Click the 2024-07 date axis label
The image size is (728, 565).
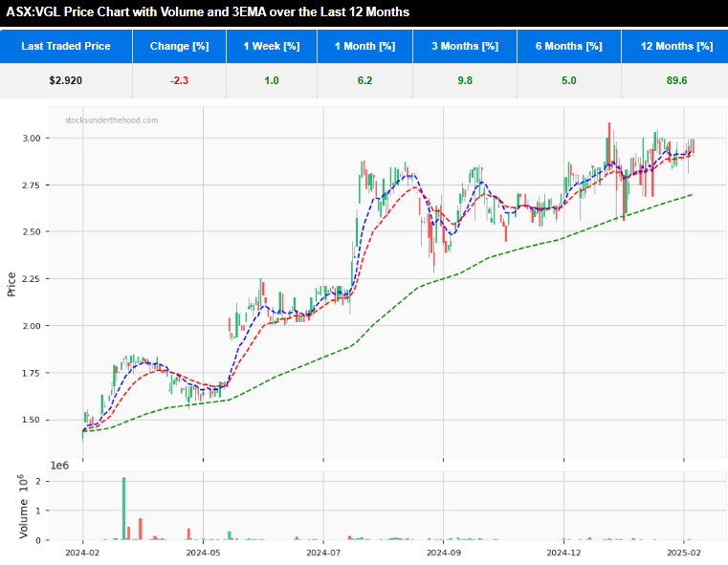tap(323, 553)
